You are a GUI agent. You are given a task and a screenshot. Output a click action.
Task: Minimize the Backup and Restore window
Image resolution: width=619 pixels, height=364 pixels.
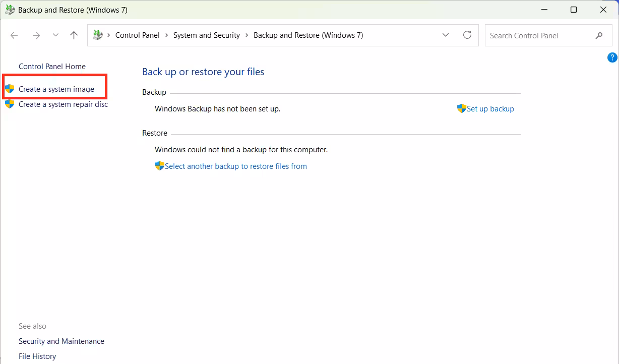coord(544,10)
